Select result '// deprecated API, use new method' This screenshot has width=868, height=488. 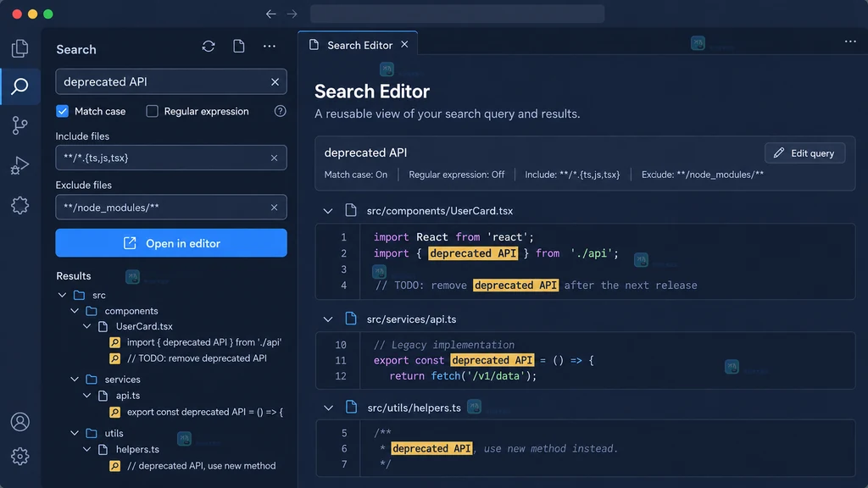click(x=202, y=466)
